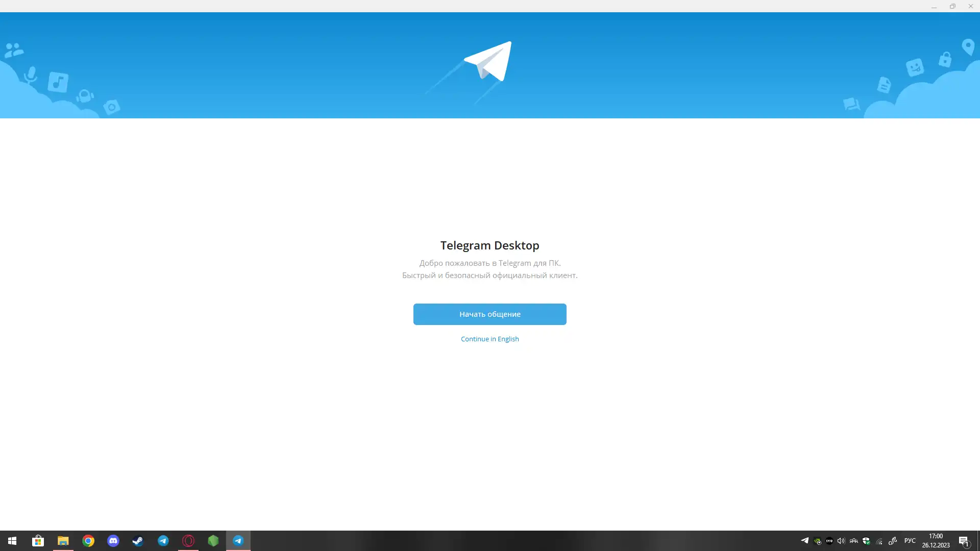Click the Telegram paper-plane tray icon
980x551 pixels.
[804, 540]
